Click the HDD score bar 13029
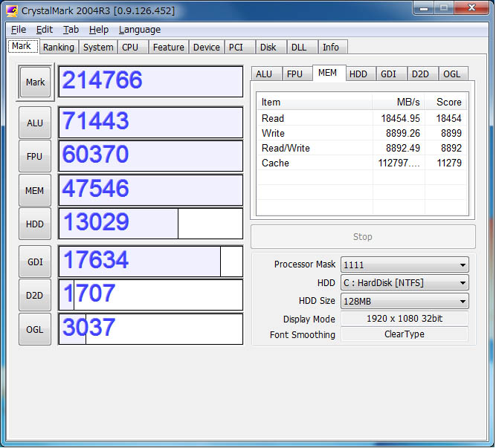 click(151, 224)
